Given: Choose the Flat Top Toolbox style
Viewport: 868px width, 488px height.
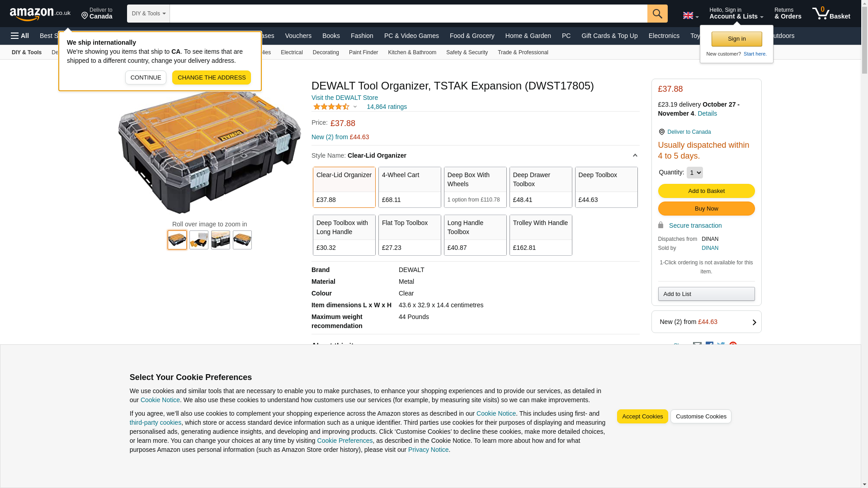Looking at the screenshot, I should pos(409,235).
